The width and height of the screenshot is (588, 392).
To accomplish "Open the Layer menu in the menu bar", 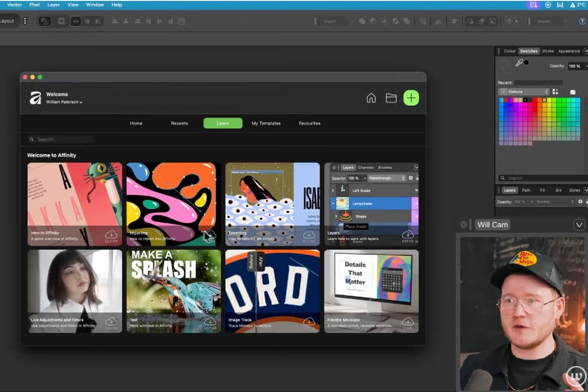I will click(53, 4).
